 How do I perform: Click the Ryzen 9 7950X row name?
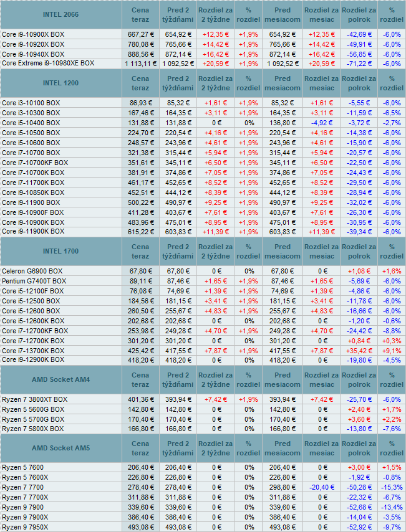[x=25, y=527]
